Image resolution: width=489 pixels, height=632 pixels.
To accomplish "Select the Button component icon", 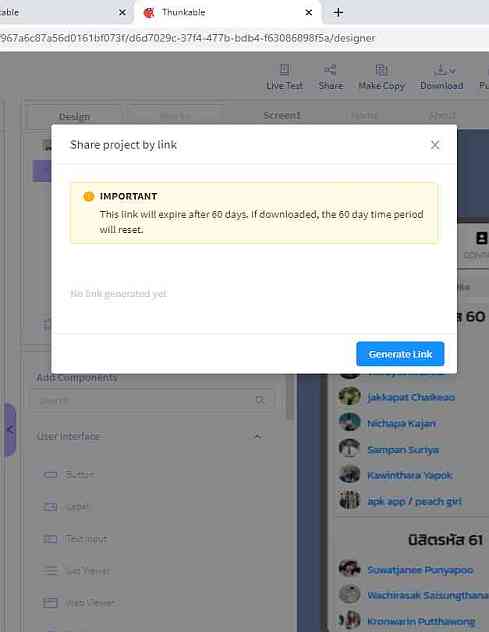I will click(50, 474).
